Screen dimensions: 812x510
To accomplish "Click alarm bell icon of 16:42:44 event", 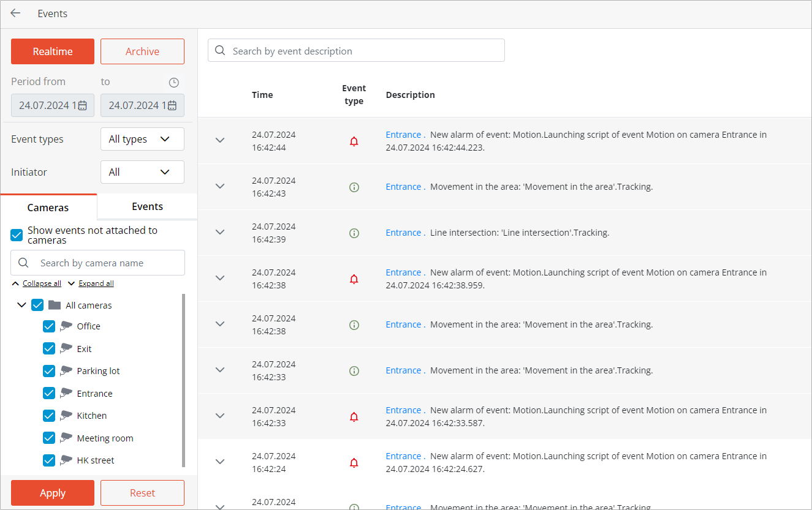I will pos(354,141).
